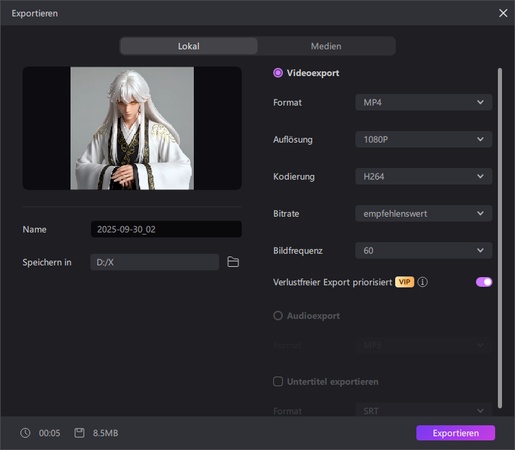Viewport: 515px width, 450px height.
Task: Open the Bildfrequenz dropdown showing 60
Action: pyautogui.click(x=423, y=250)
